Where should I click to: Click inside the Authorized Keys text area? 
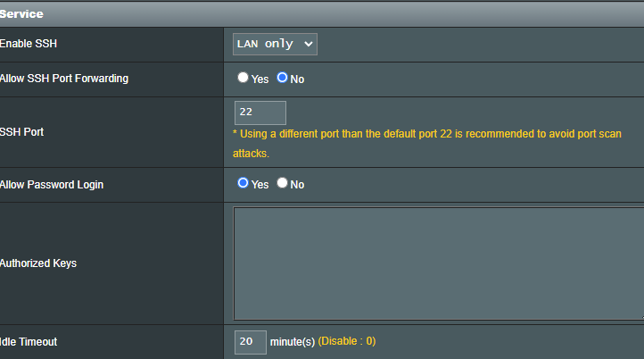tap(437, 263)
